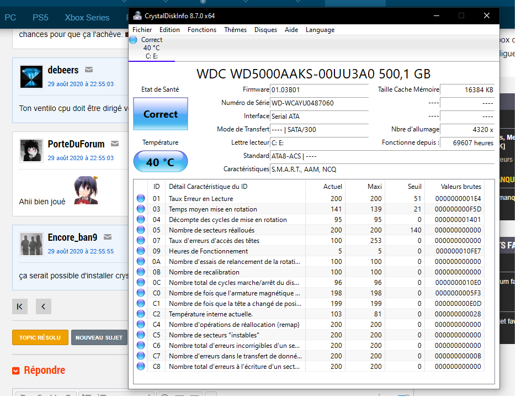Click status orb for attribute ID C6
Image resolution: width=532 pixels, height=402 pixels.
click(141, 345)
